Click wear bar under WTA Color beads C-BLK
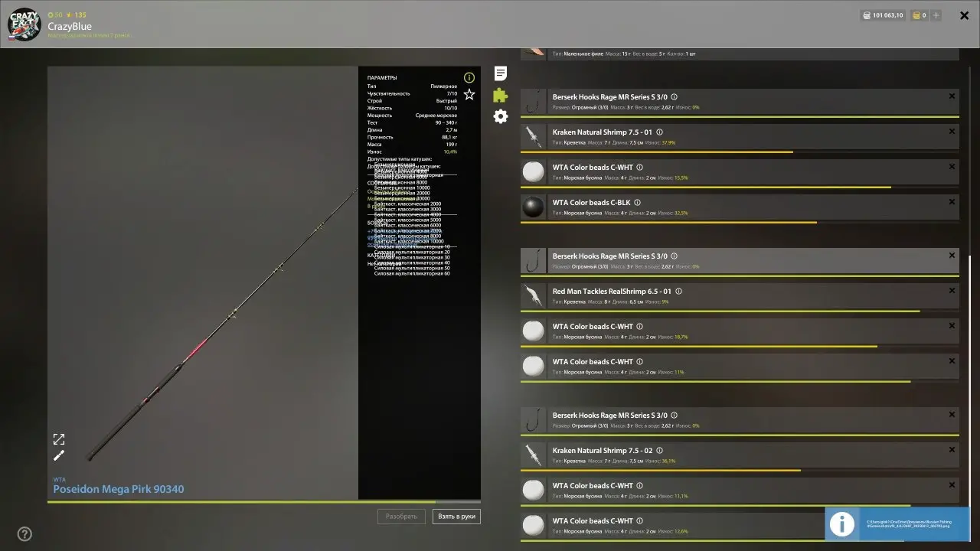 [740, 223]
